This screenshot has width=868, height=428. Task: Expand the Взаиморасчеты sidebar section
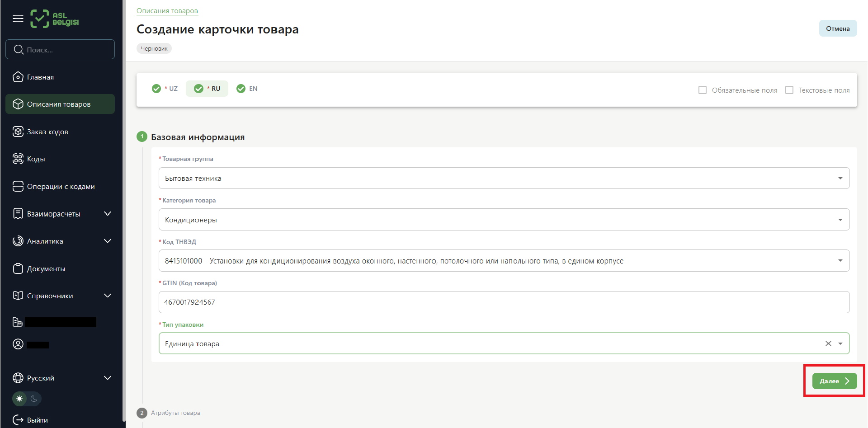coord(108,214)
